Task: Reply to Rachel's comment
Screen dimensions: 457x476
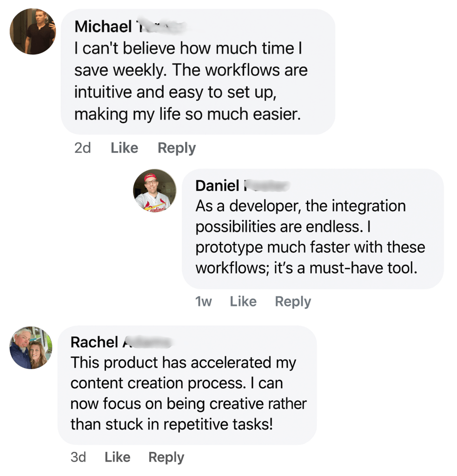Action: pos(166,457)
